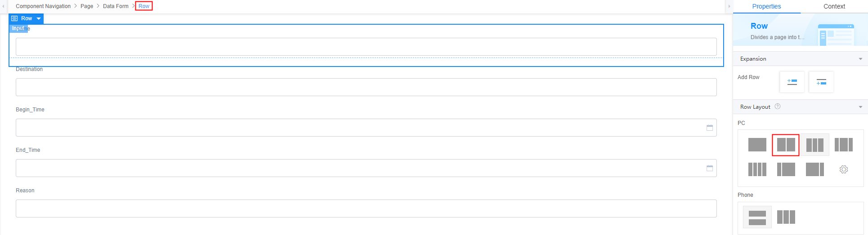The image size is (868, 235).
Task: Select the single-column PC row layout
Action: [x=757, y=145]
